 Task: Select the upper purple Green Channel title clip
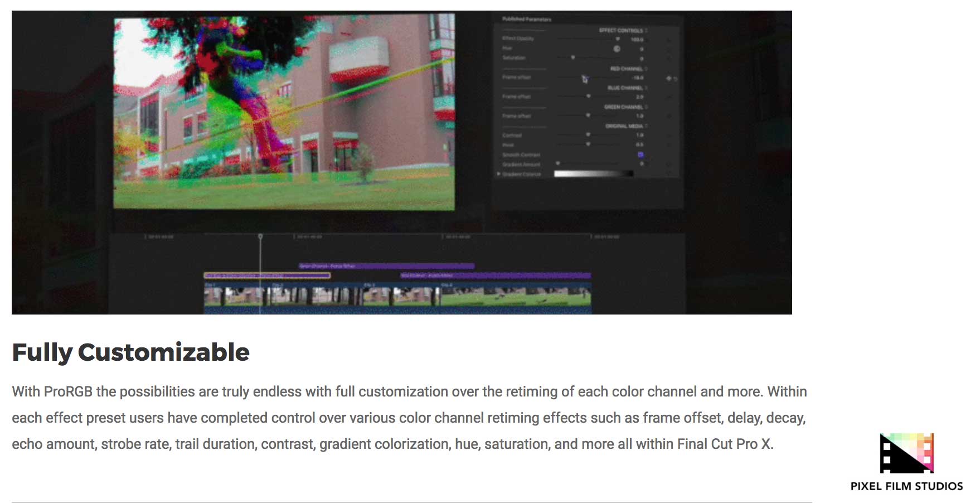point(386,266)
